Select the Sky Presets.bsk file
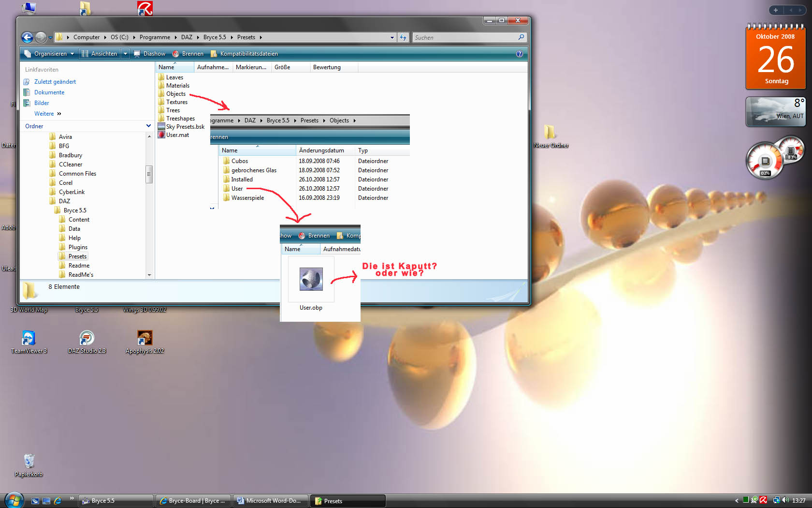 coord(181,127)
